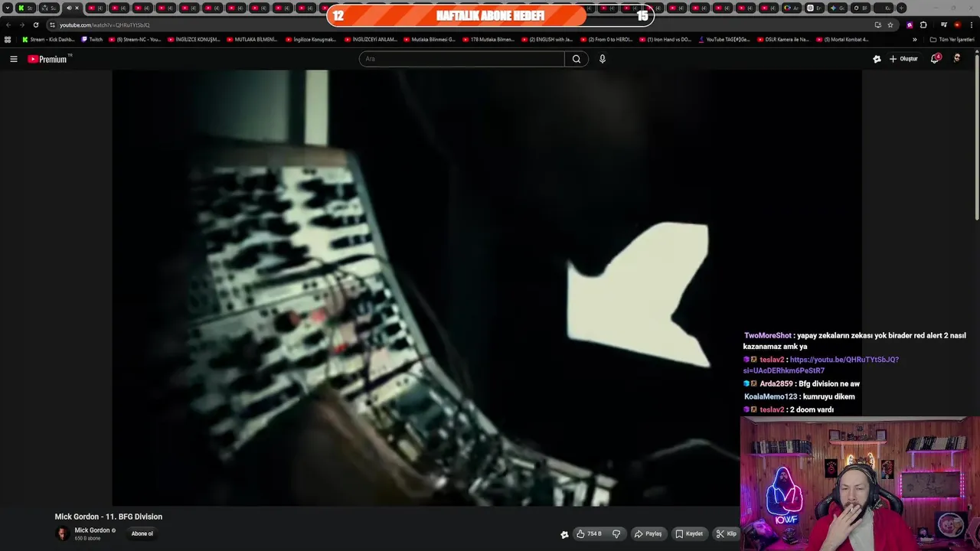Screen dimensions: 980x551
Task: Open the Mortal Kombat 4 bookmark
Action: (842, 39)
